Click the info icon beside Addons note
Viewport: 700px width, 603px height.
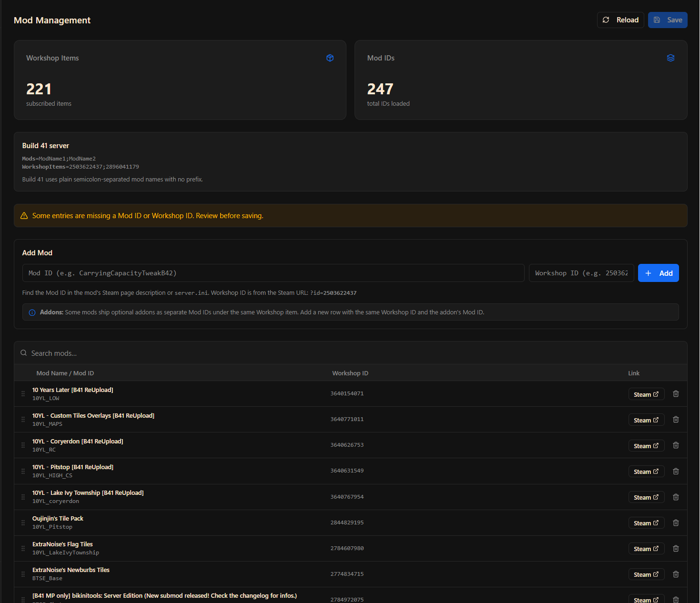pos(32,312)
